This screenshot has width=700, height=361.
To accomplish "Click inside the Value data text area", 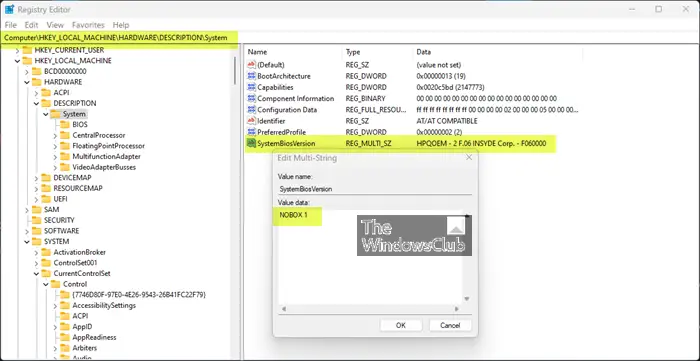I will tap(370, 257).
